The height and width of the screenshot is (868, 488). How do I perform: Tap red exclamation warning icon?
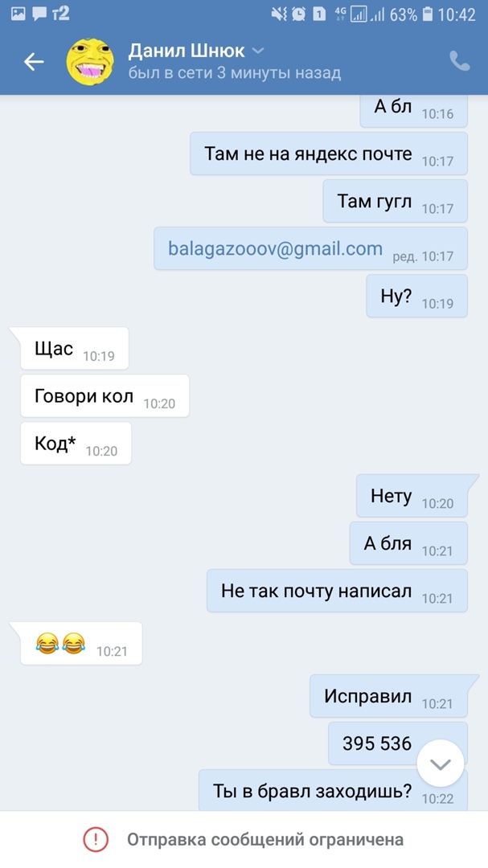[96, 840]
